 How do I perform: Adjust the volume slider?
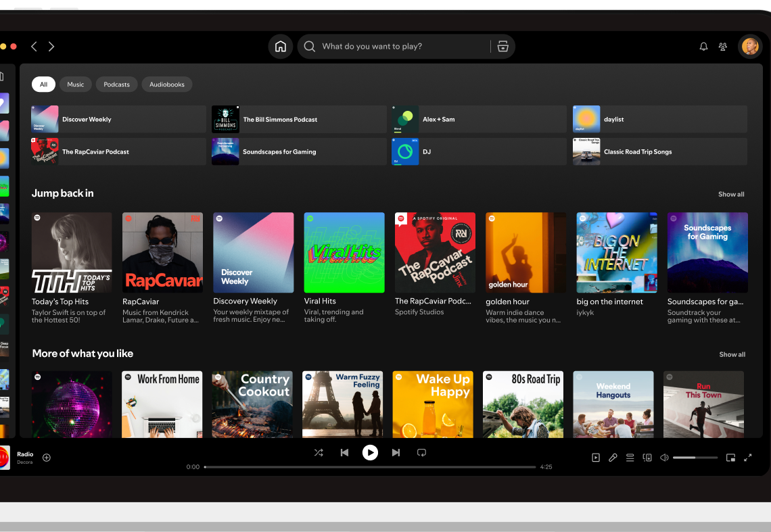click(695, 457)
